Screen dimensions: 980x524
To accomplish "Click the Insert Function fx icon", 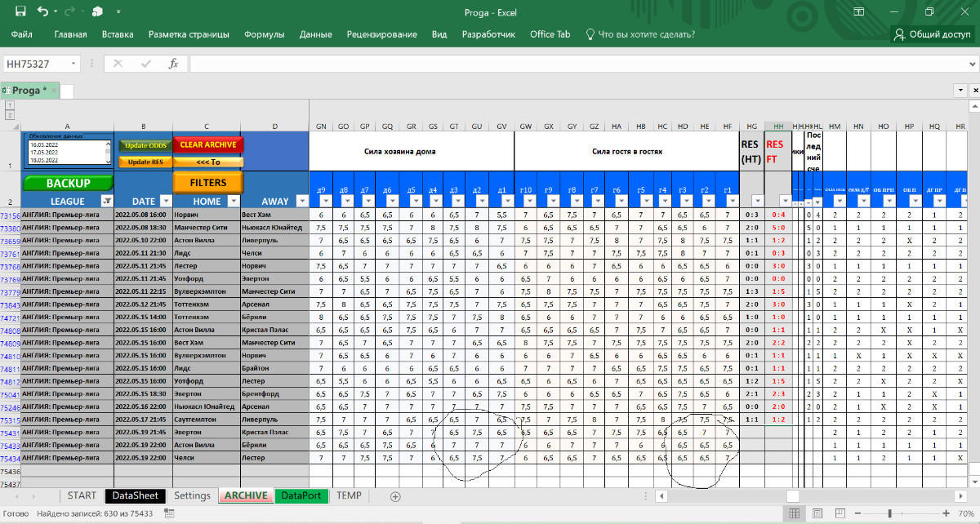I will tap(173, 64).
